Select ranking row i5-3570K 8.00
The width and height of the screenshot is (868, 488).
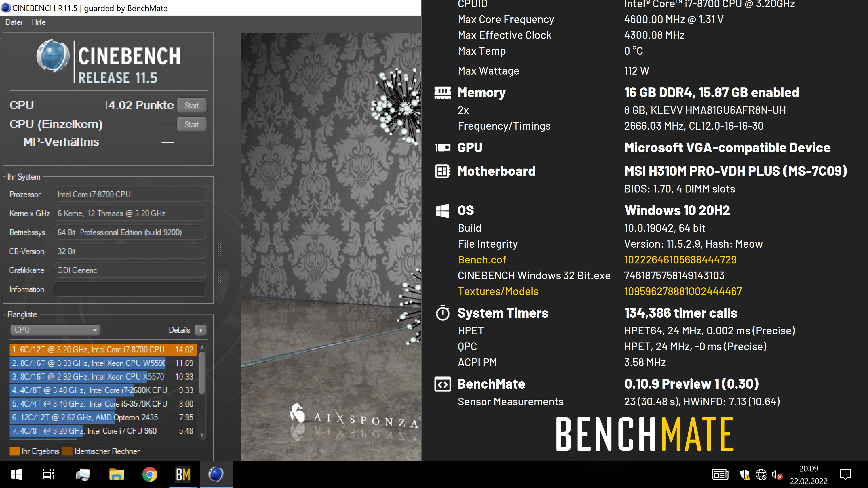tap(103, 404)
